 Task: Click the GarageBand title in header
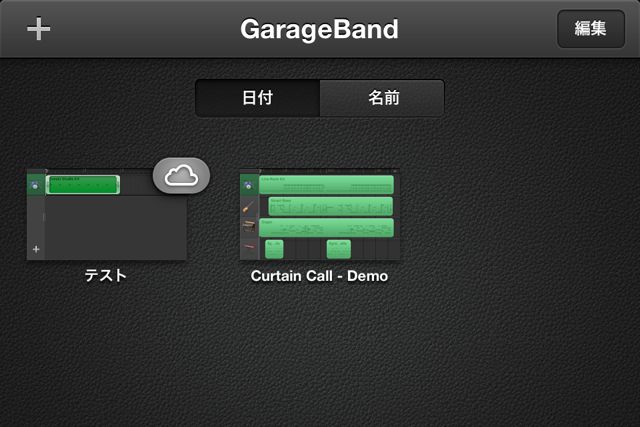[319, 29]
